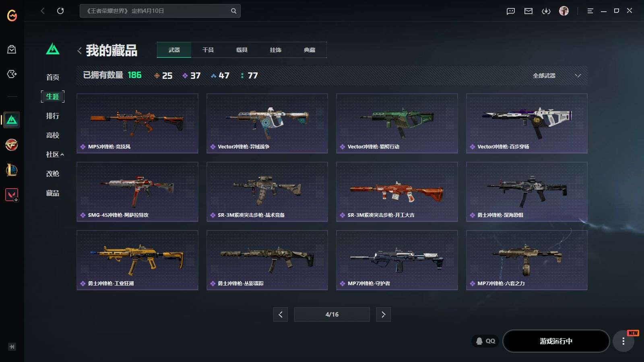Select the Vector冲锋枪-百步穿杨 weapon card

526,123
